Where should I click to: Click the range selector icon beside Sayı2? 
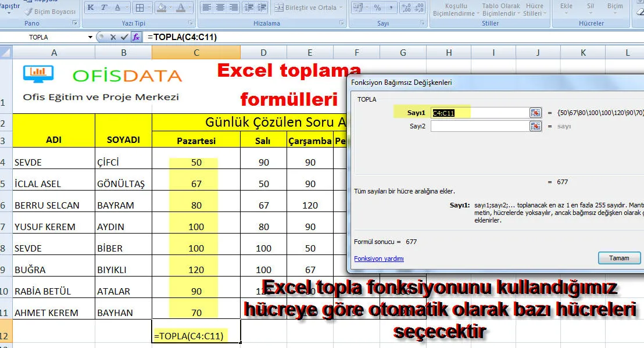[x=535, y=126]
